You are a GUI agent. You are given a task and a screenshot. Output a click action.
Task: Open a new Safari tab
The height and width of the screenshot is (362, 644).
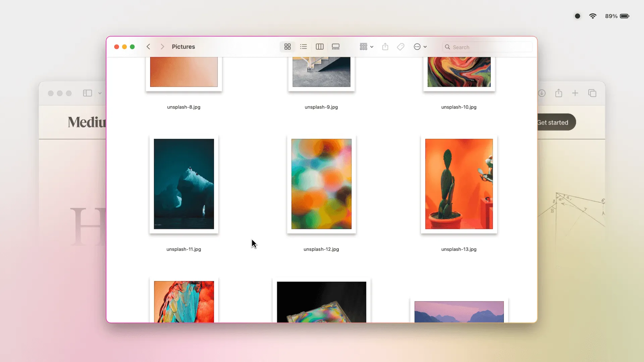coord(575,93)
